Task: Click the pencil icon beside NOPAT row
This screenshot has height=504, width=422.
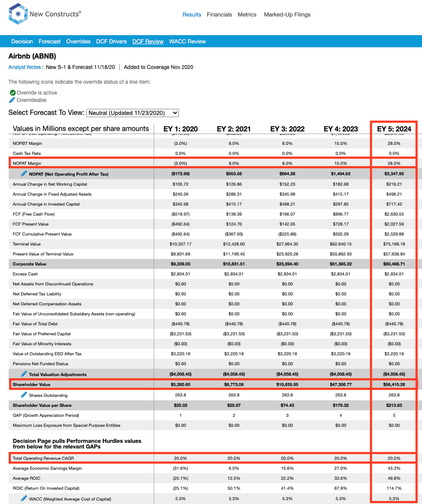Action: 24,173
